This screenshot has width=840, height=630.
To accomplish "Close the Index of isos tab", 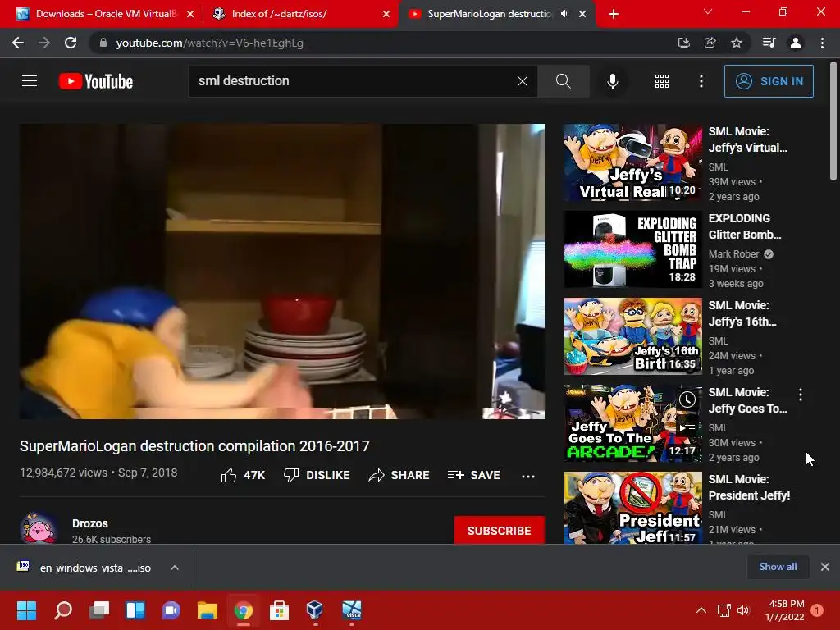I will point(386,14).
